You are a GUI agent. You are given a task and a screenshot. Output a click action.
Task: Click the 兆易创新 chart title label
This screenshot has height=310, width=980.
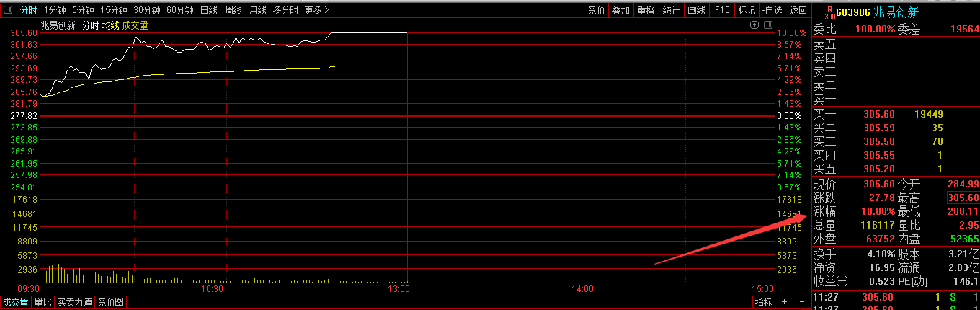coord(58,25)
